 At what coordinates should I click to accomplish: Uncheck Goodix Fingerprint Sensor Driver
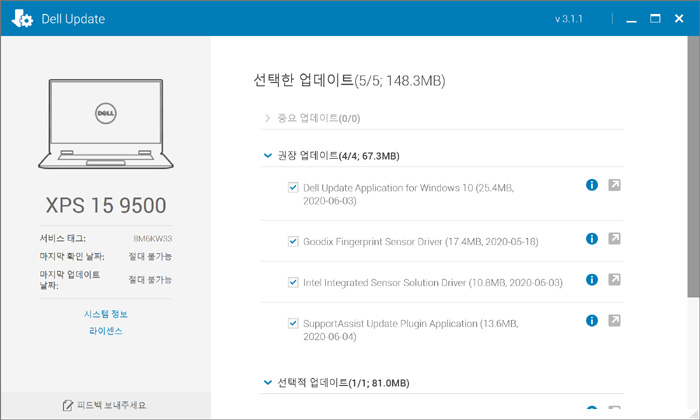(293, 241)
